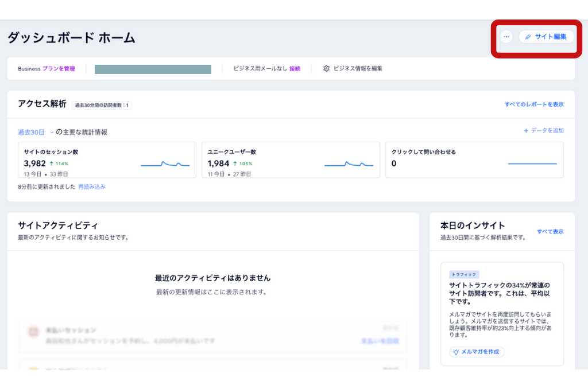Click the redacted site name bar
This screenshot has width=588, height=389.
click(153, 69)
